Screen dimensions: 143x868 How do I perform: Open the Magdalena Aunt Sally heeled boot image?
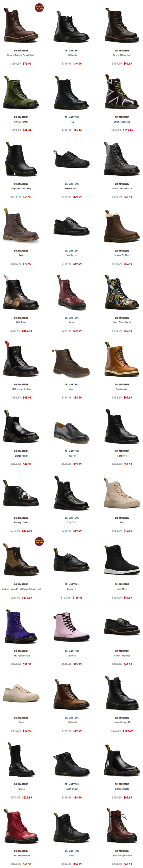(21, 159)
